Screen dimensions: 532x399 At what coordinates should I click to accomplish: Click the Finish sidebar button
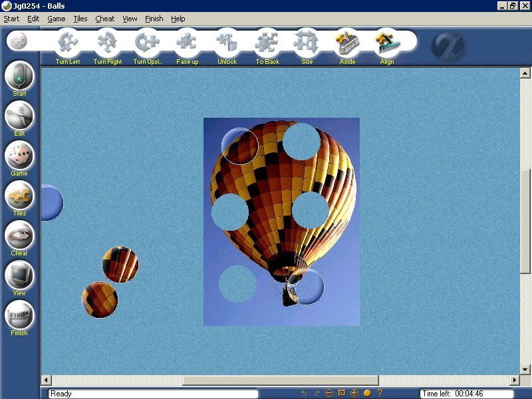coord(19,315)
